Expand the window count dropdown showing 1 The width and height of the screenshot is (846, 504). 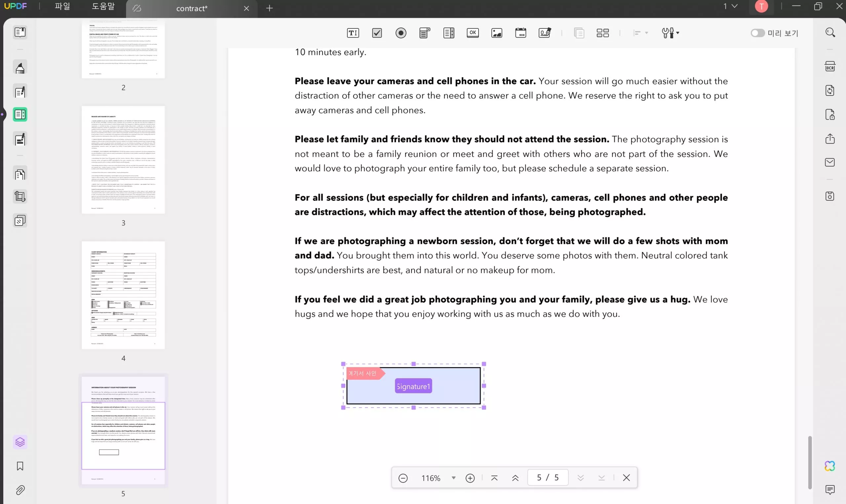(x=730, y=6)
